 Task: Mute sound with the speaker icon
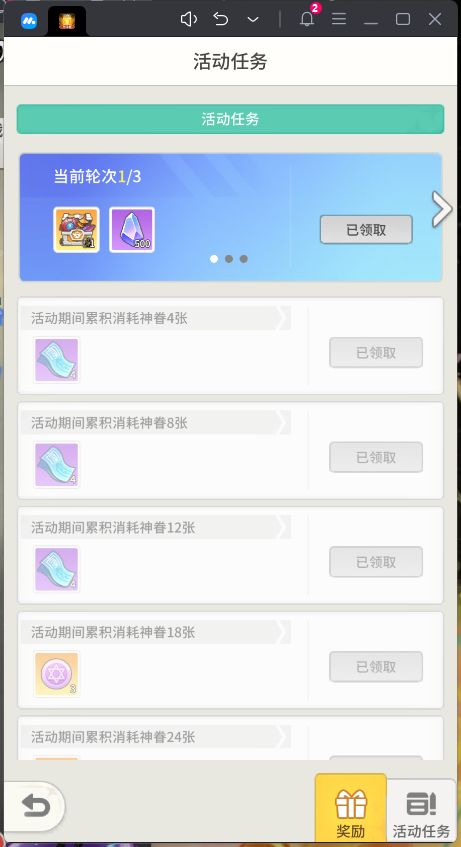pyautogui.click(x=188, y=19)
